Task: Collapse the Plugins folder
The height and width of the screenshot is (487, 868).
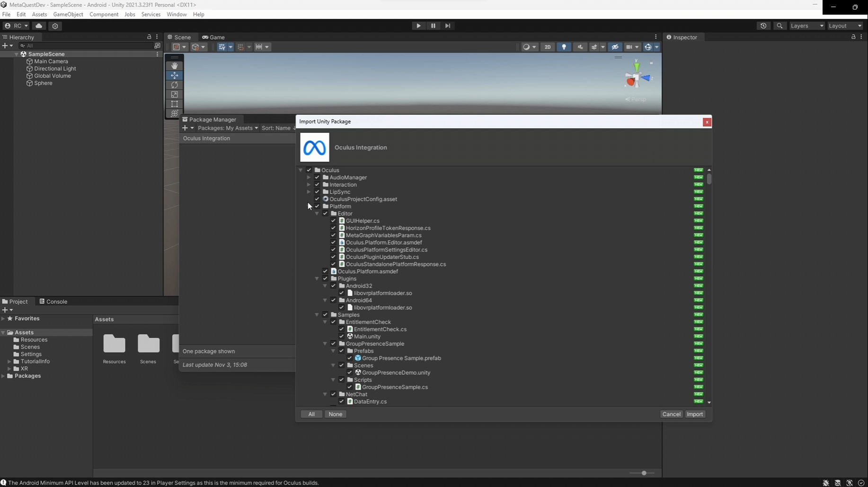Action: tap(317, 278)
